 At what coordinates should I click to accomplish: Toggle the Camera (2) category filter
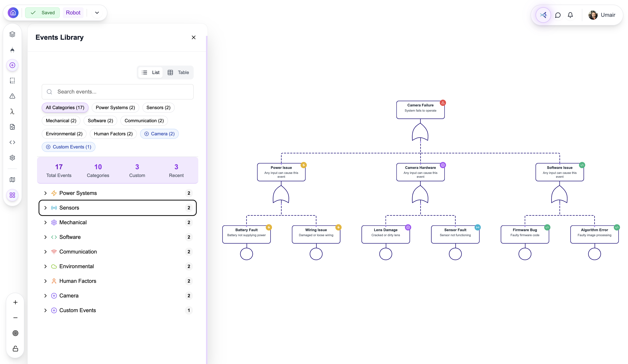(159, 134)
